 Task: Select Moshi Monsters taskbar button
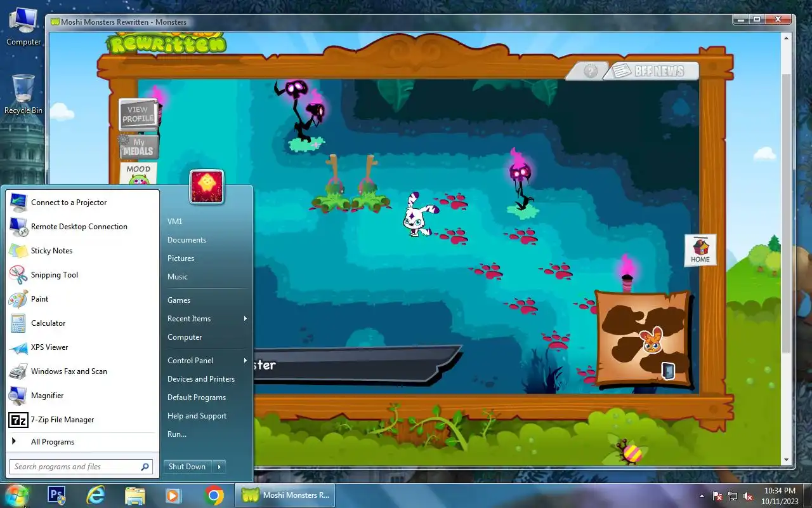click(x=285, y=495)
